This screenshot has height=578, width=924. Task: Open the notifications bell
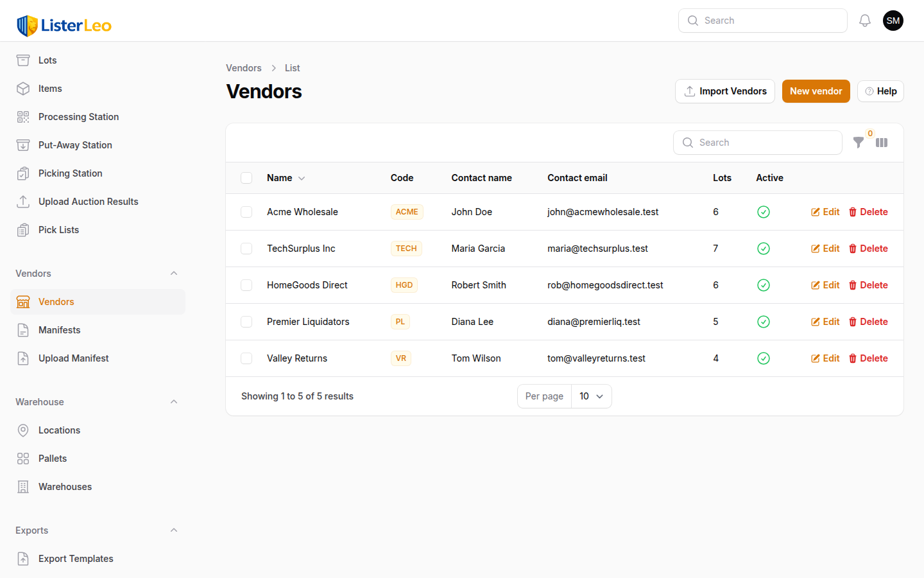pyautogui.click(x=864, y=21)
